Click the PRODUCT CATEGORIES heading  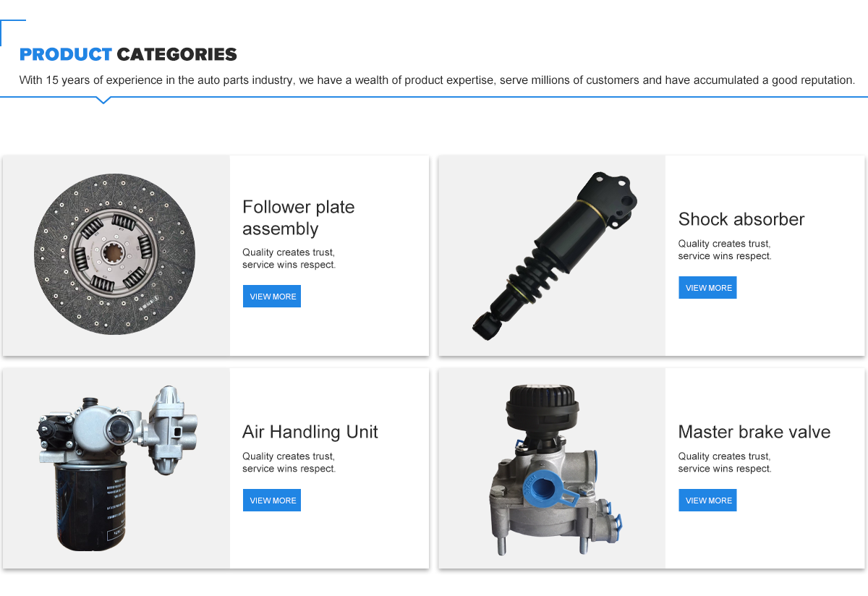pyautogui.click(x=128, y=54)
